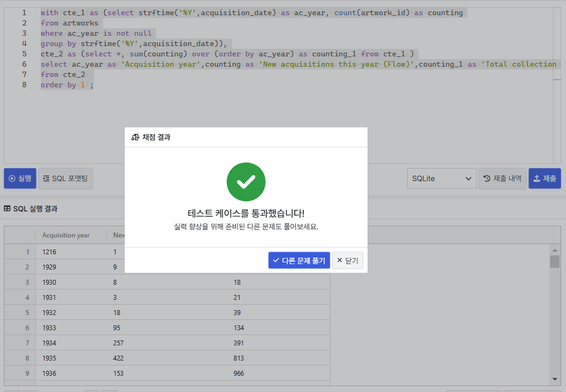Click the table icon beside SQL 실행 결과

click(7, 209)
